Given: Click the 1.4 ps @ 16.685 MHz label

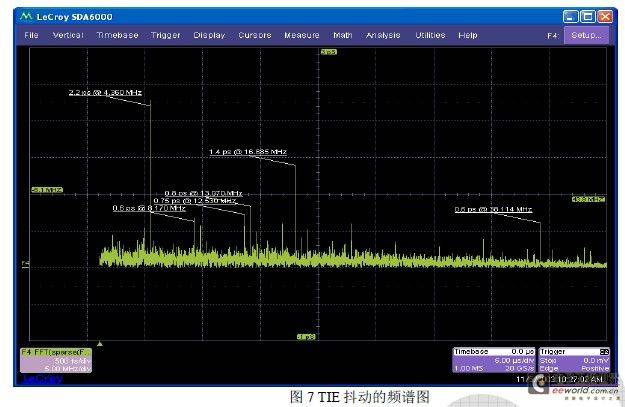Looking at the screenshot, I should 248,152.
